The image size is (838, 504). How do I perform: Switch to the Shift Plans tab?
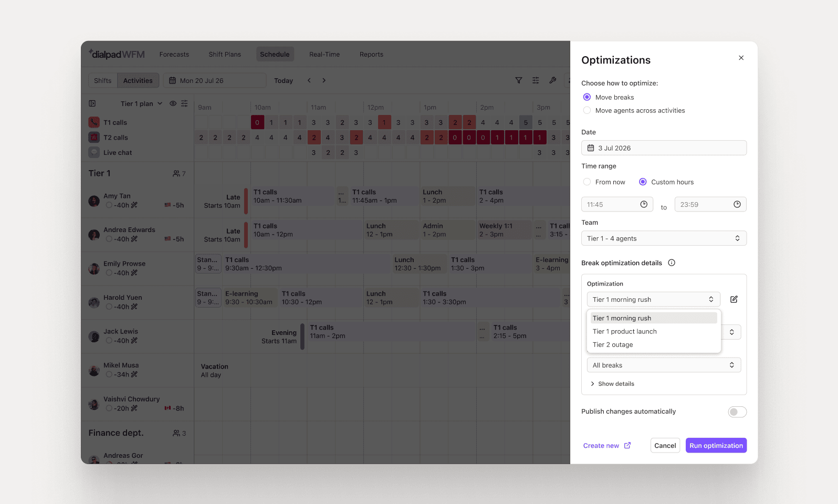[225, 54]
